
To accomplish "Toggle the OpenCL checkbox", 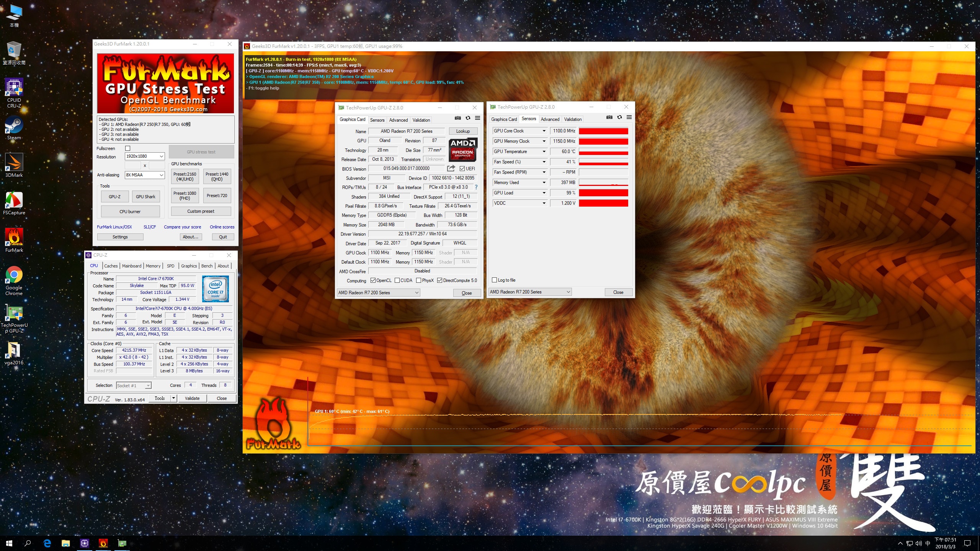I will 373,280.
